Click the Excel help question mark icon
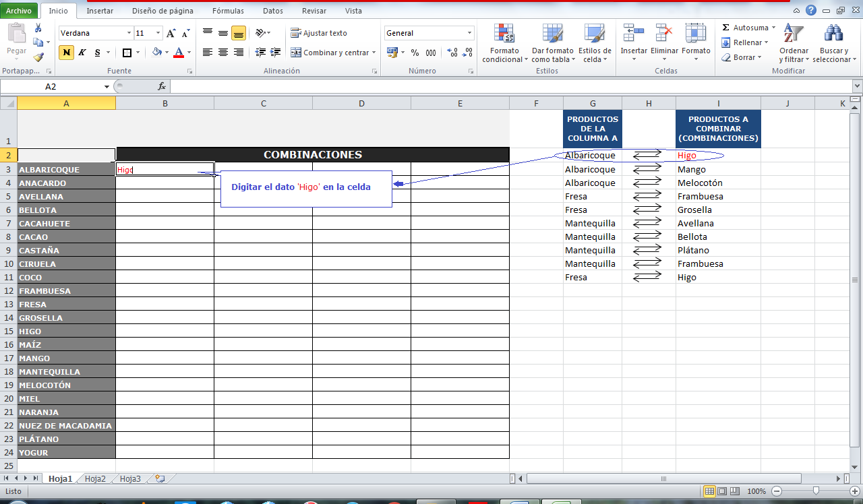This screenshot has height=504, width=863. tap(811, 10)
